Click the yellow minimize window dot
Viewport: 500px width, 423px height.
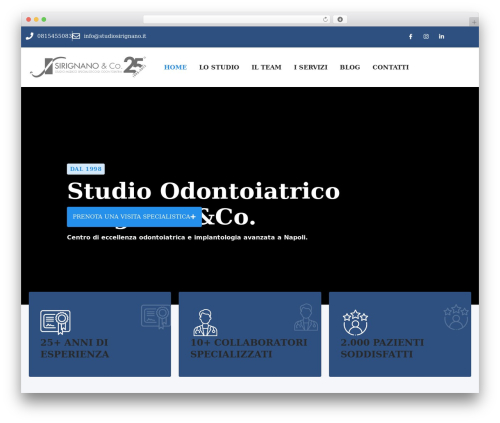(36, 19)
